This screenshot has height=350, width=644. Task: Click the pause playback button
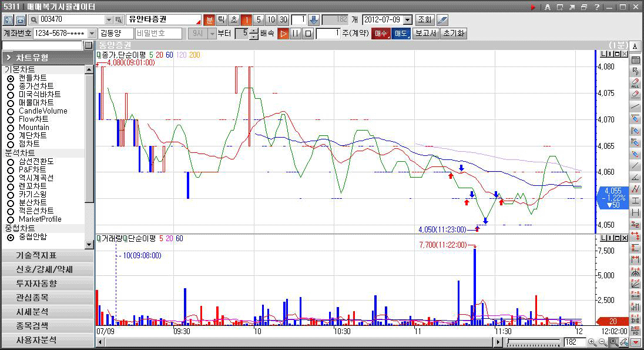(x=296, y=34)
